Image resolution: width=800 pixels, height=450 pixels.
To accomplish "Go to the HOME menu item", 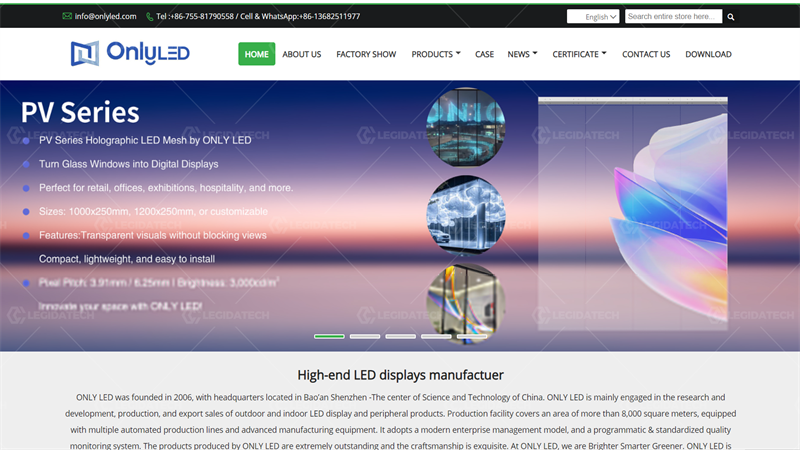I will point(257,54).
